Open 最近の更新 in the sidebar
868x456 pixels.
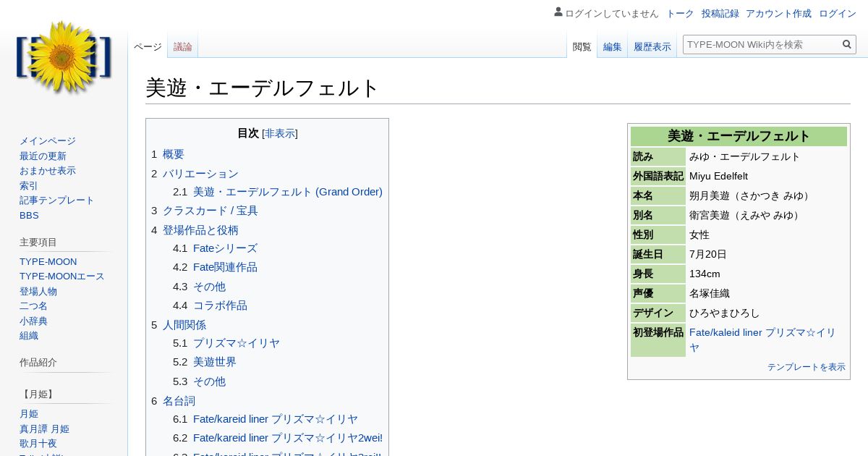coord(43,156)
